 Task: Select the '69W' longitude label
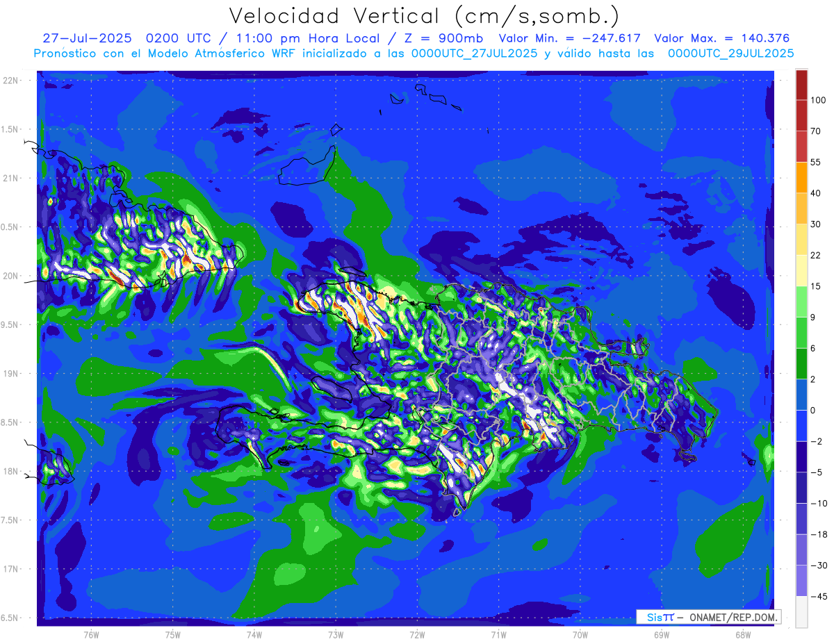pyautogui.click(x=662, y=635)
